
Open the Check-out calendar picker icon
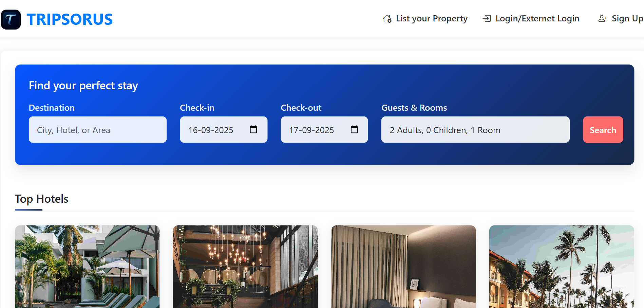click(x=354, y=129)
